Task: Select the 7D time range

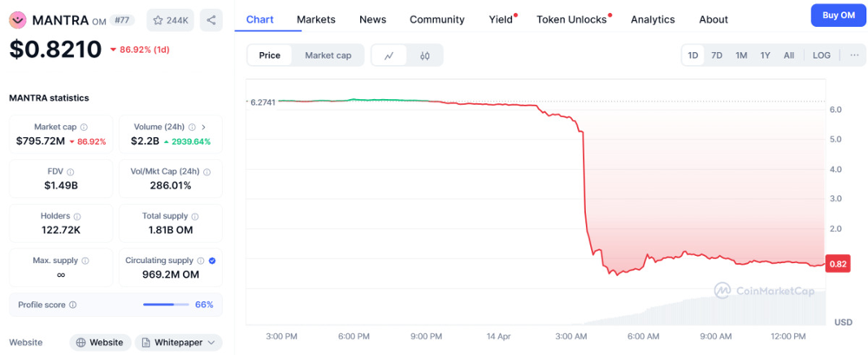Action: coord(717,56)
